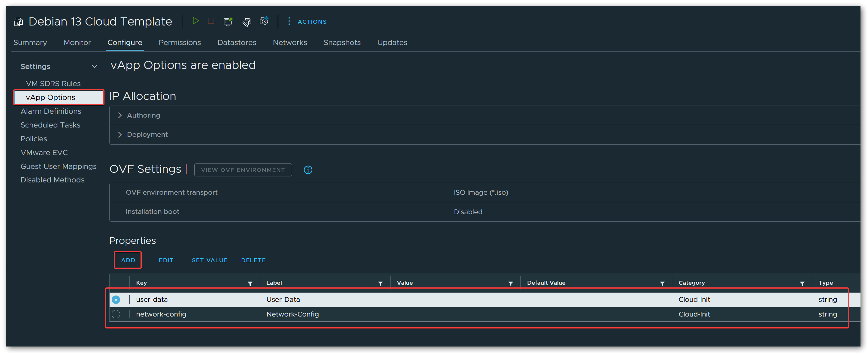Select the user-data property radio button
Image resolution: width=868 pixels, height=354 pixels.
(116, 299)
